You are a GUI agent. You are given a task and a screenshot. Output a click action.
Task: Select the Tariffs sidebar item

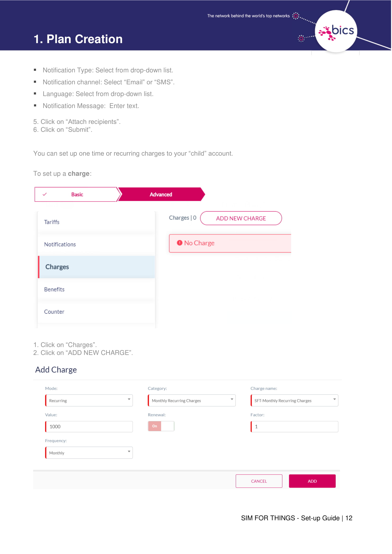coord(52,222)
